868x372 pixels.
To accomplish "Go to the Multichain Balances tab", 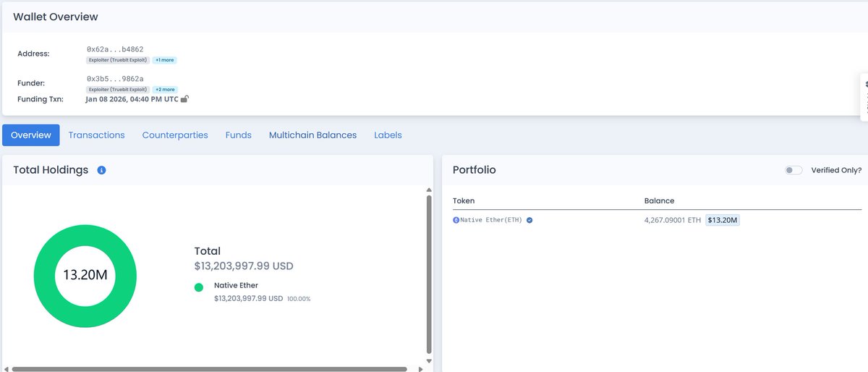I will click(312, 135).
